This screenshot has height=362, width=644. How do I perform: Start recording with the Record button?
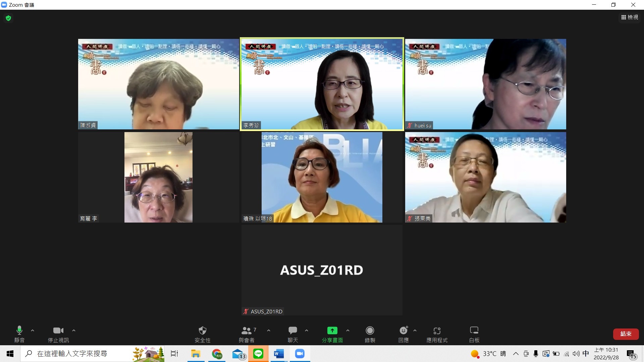(370, 334)
